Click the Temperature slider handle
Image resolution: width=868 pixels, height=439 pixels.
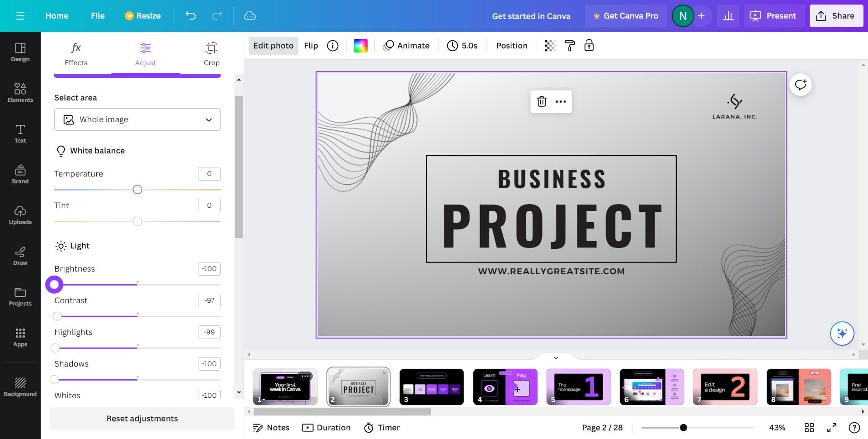[137, 190]
